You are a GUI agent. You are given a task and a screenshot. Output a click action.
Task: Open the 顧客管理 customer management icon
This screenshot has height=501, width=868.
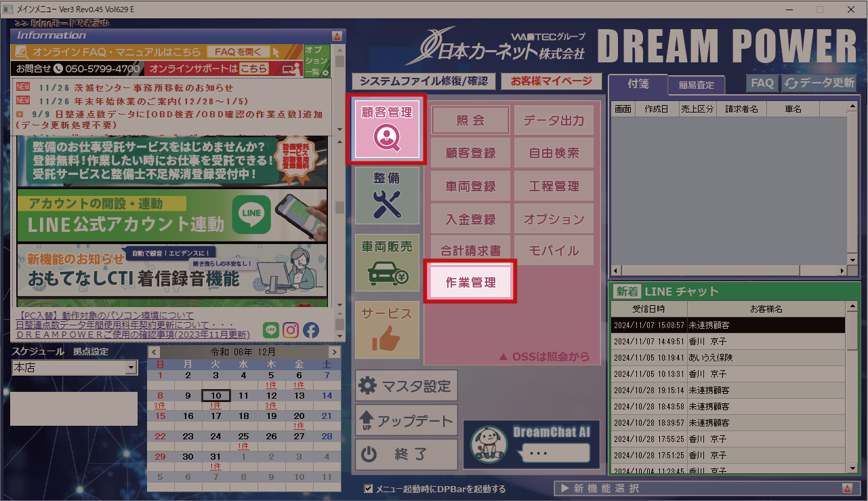click(x=388, y=129)
